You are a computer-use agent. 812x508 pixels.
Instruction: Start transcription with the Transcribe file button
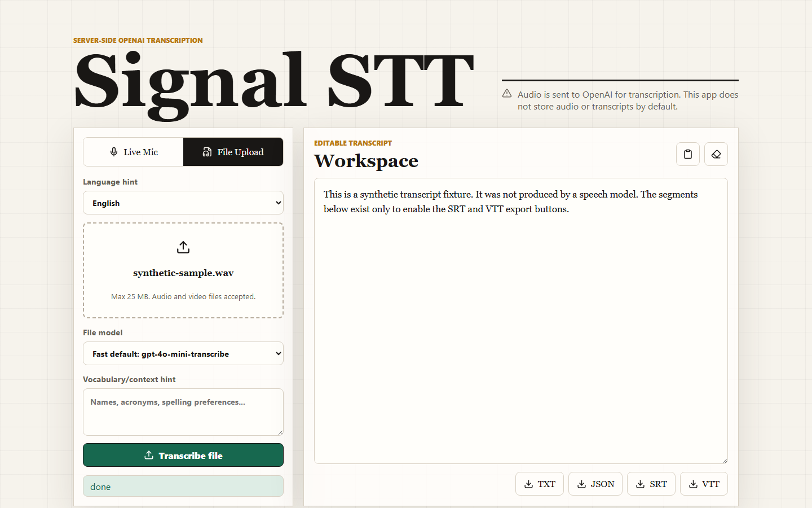(183, 455)
